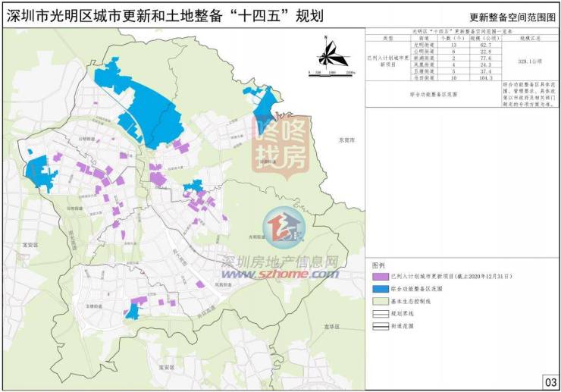Click the 玉塘街道 label on the map

(94, 307)
